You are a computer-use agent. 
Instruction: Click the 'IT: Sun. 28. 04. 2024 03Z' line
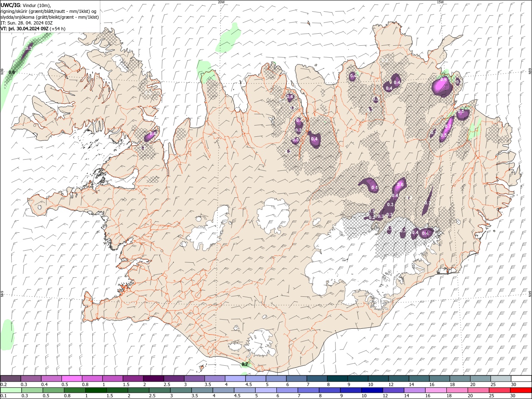[27, 23]
